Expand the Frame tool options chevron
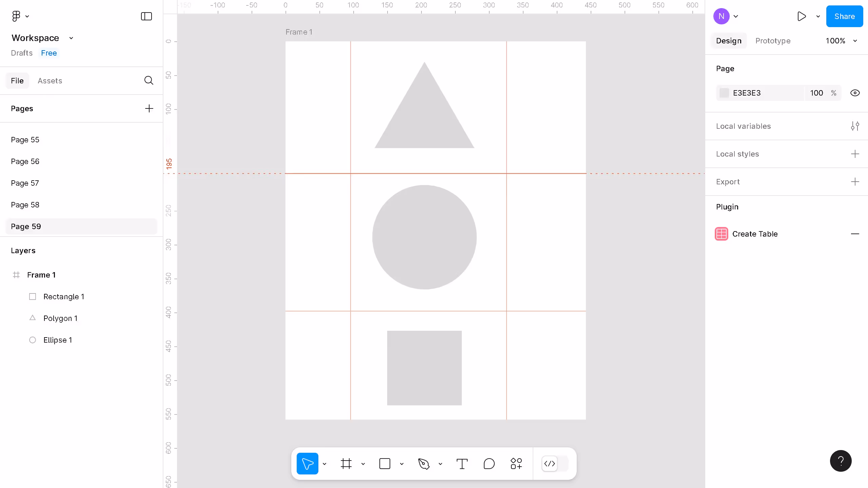This screenshot has width=868, height=488. [x=363, y=464]
